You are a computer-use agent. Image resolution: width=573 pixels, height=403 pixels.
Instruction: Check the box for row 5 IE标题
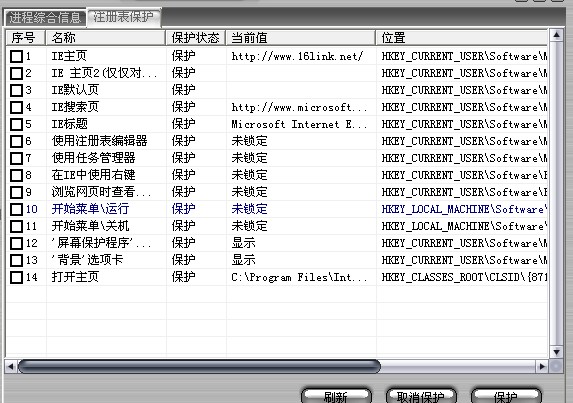16,124
